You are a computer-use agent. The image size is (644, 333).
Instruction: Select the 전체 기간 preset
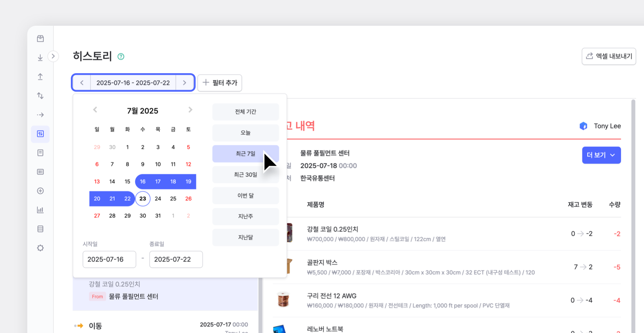[x=246, y=112]
